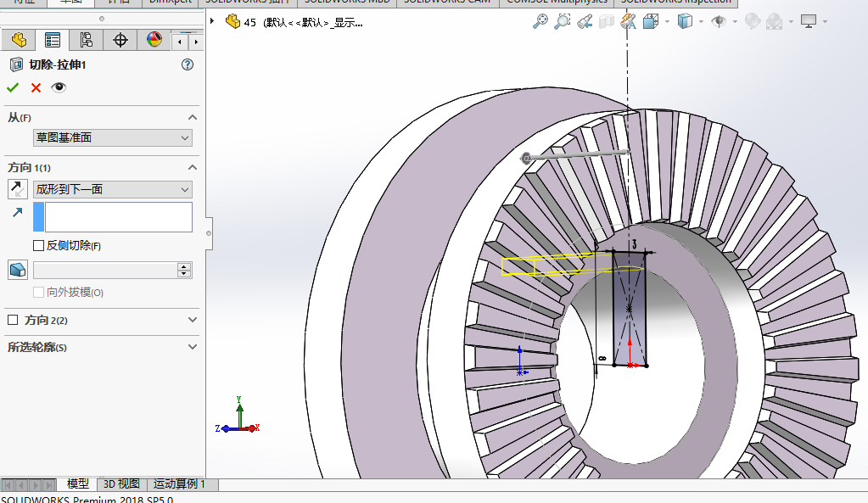Click Previous View icon

coord(585,21)
